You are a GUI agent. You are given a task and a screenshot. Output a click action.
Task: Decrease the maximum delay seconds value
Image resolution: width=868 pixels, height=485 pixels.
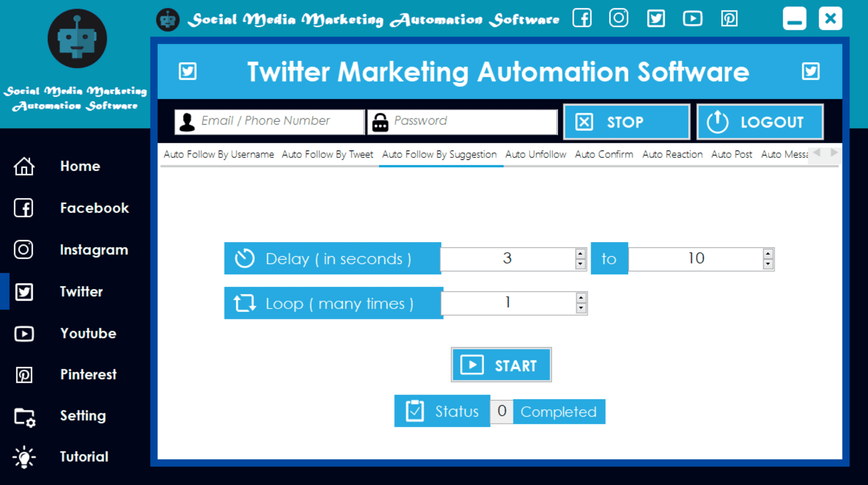(x=768, y=265)
